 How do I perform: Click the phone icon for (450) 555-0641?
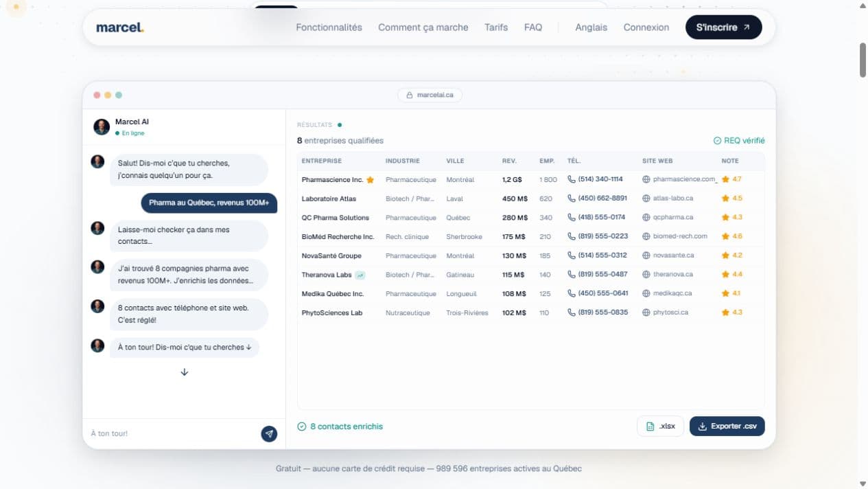pos(572,293)
